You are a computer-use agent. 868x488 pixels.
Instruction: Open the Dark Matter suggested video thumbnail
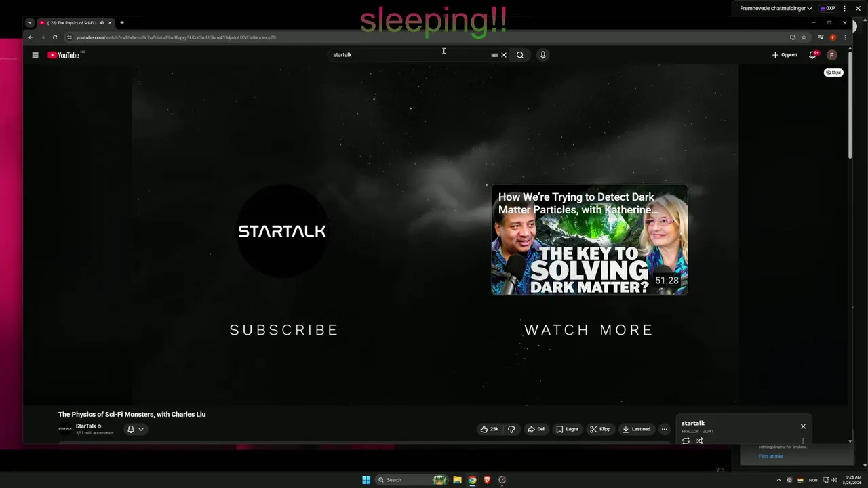pyautogui.click(x=589, y=239)
